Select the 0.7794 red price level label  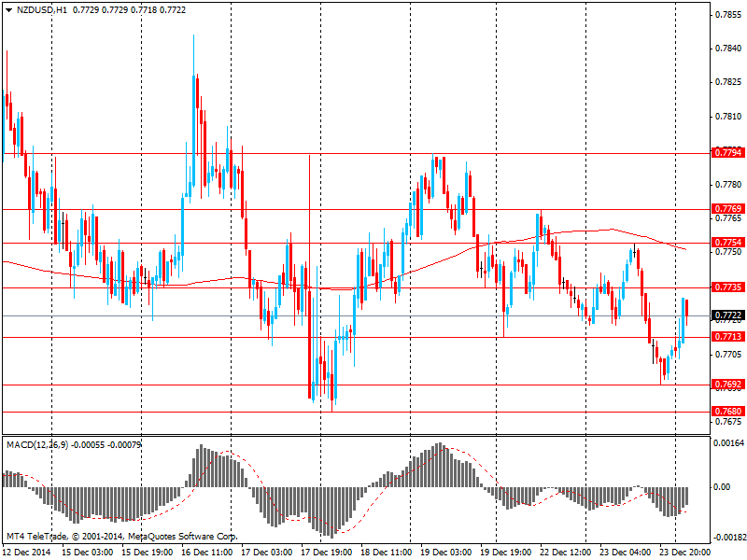[726, 152]
